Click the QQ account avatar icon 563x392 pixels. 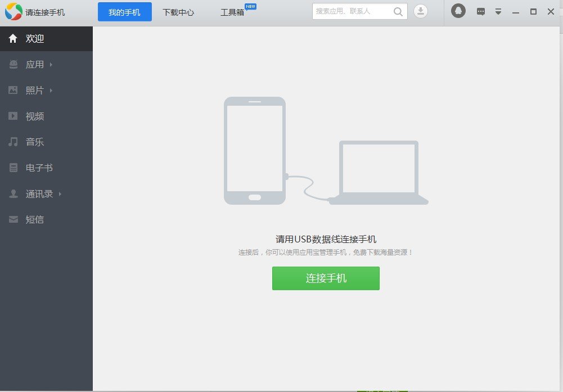(458, 11)
